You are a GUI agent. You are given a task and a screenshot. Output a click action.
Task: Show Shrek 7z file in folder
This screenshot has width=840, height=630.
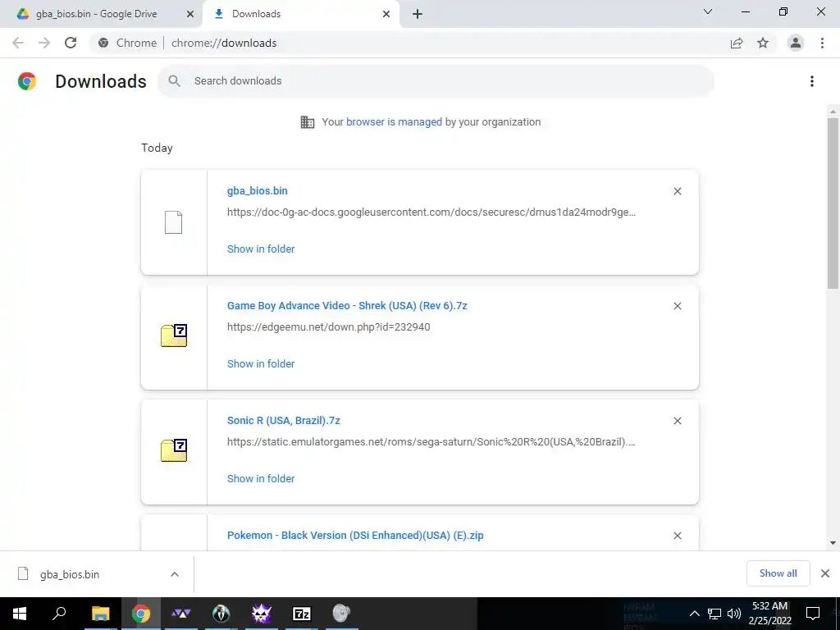pyautogui.click(x=261, y=363)
